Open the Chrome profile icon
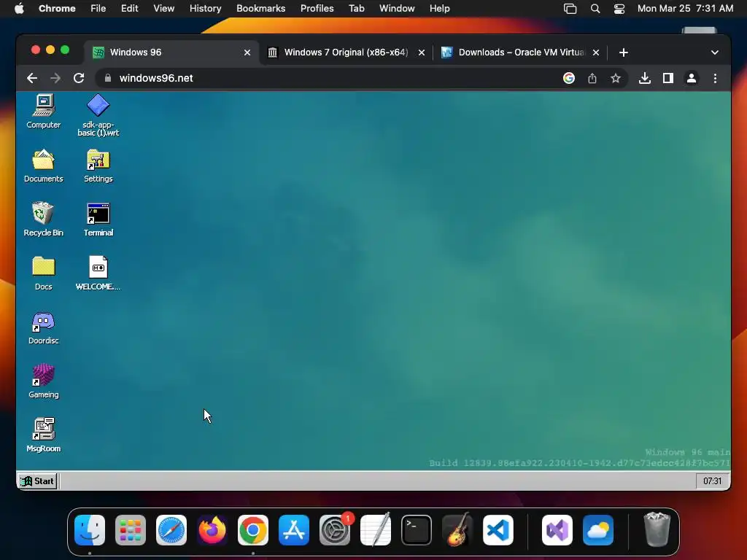This screenshot has height=560, width=747. click(x=692, y=78)
